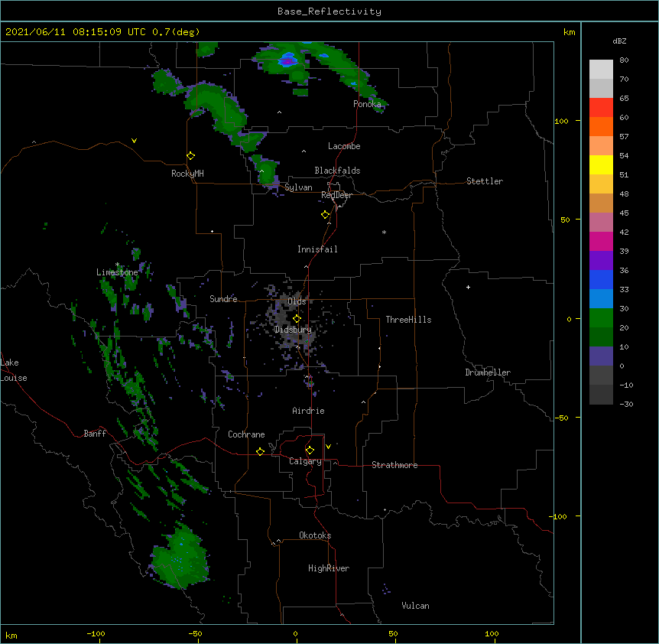Viewport: 659px width, 644px height.
Task: Click the yellow diamond marker south of RedDeer
Action: [326, 215]
